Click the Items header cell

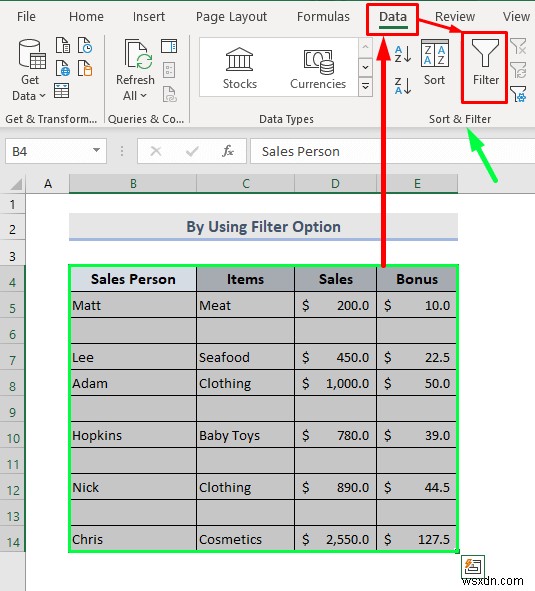(x=245, y=279)
